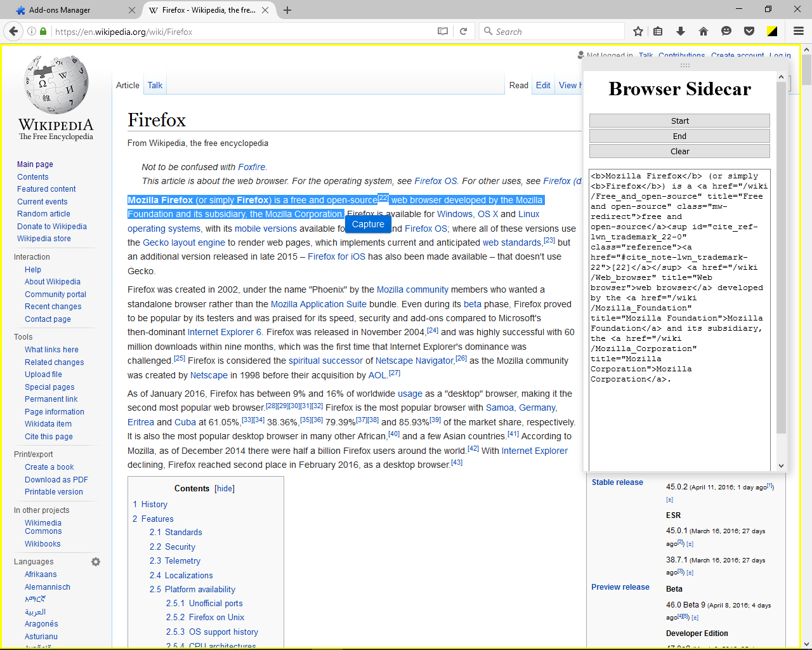Viewport: 812px width, 650px height.
Task: Open Main page sidebar link
Action: 35,164
